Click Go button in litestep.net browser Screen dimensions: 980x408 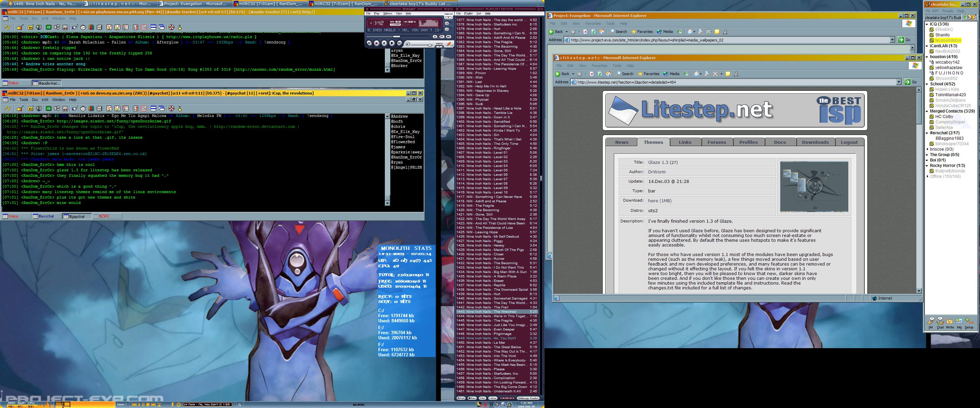[x=910, y=82]
